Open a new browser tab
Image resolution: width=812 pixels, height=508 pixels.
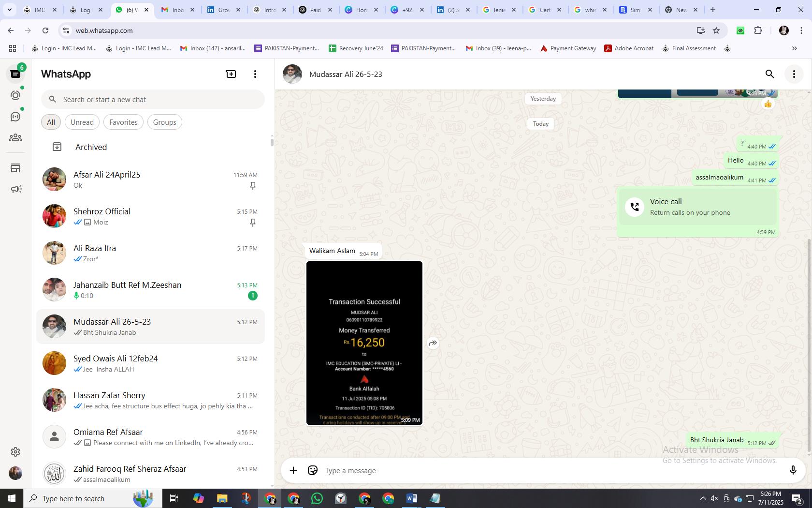click(713, 10)
